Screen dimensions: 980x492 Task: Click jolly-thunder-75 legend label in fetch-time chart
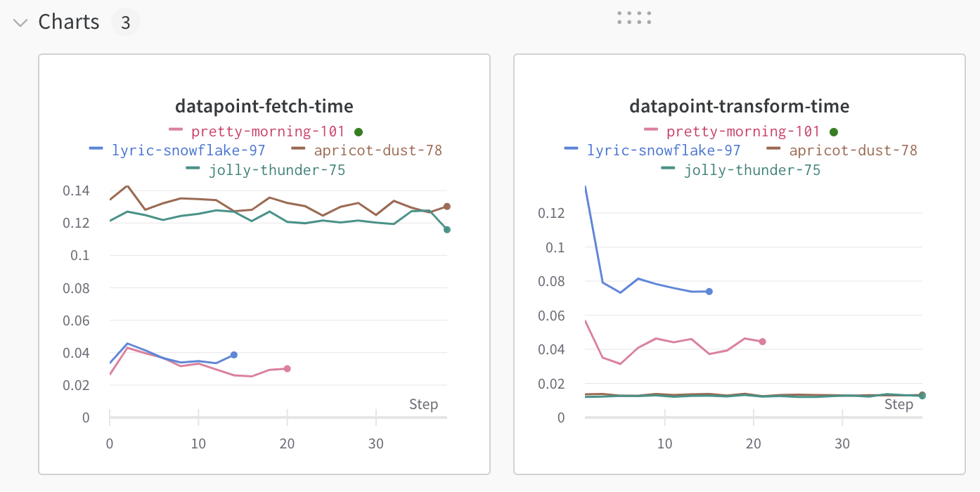pos(277,170)
